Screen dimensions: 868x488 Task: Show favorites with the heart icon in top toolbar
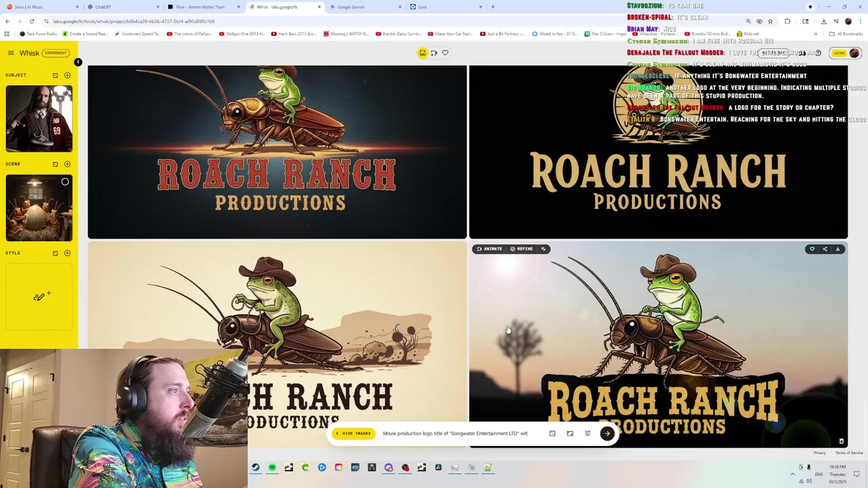(446, 53)
